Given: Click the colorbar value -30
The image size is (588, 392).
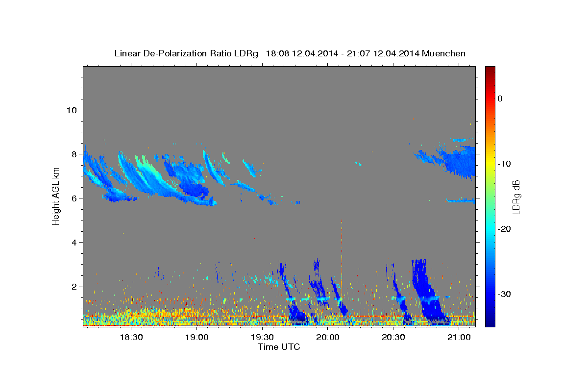Looking at the screenshot, I should (x=504, y=294).
